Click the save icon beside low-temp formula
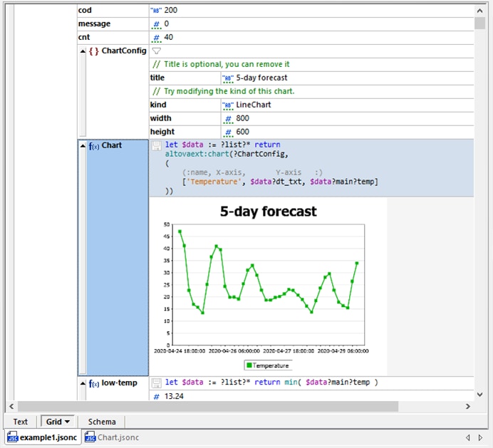This screenshot has width=493, height=448. tap(156, 383)
